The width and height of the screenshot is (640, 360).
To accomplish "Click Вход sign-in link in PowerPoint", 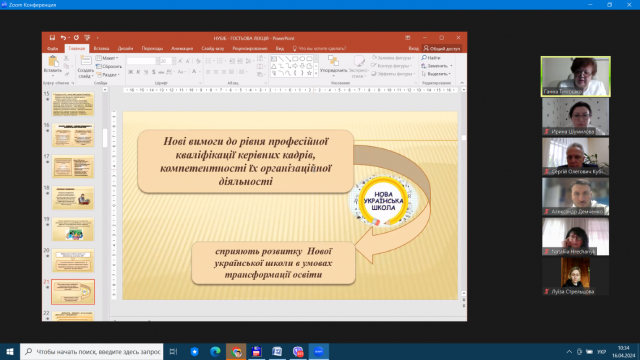I will point(413,49).
